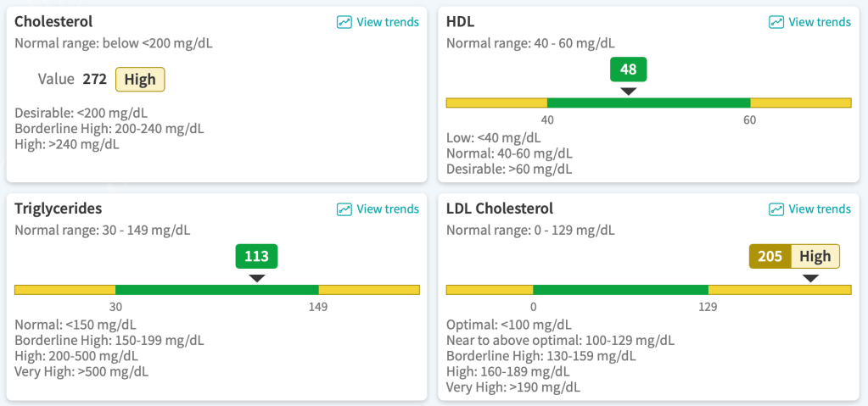Open the LDL Cholesterol 'View trends' text link
Image resolution: width=868 pixels, height=406 pixels.
click(820, 209)
